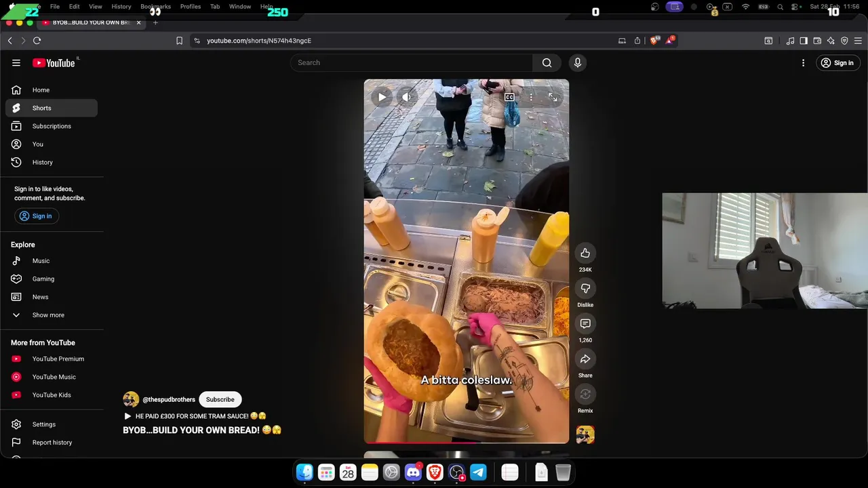The width and height of the screenshot is (868, 488).
Task: Open the Profiles menu in the menu bar
Action: (x=191, y=7)
